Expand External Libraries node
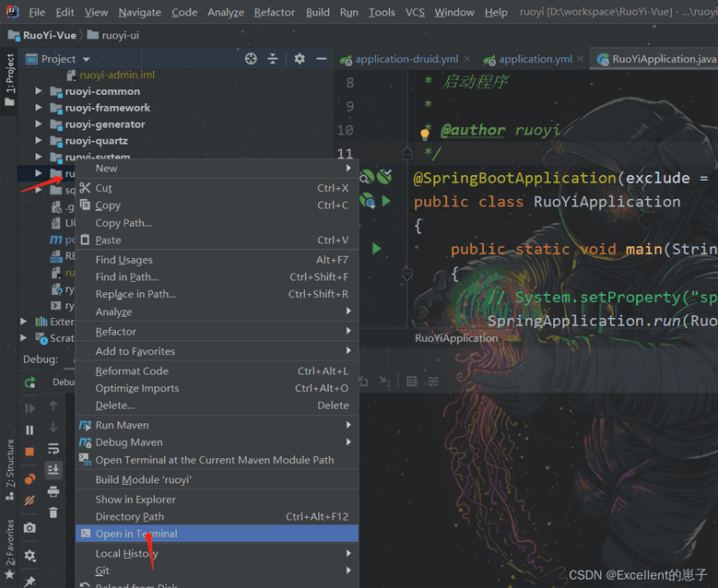Image resolution: width=718 pixels, height=588 pixels. coord(23,322)
